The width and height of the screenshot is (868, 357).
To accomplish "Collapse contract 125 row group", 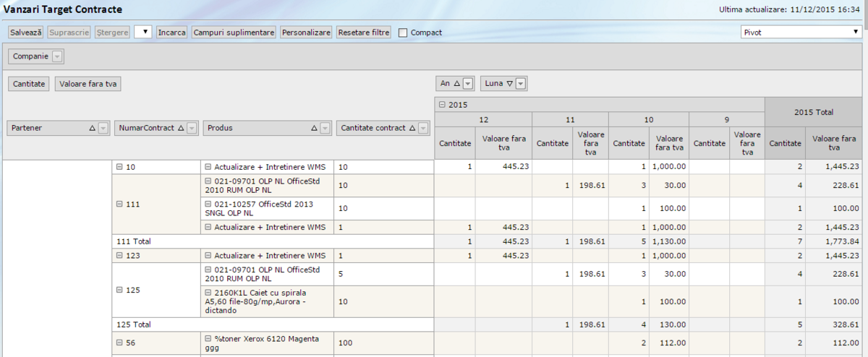I will tap(119, 290).
